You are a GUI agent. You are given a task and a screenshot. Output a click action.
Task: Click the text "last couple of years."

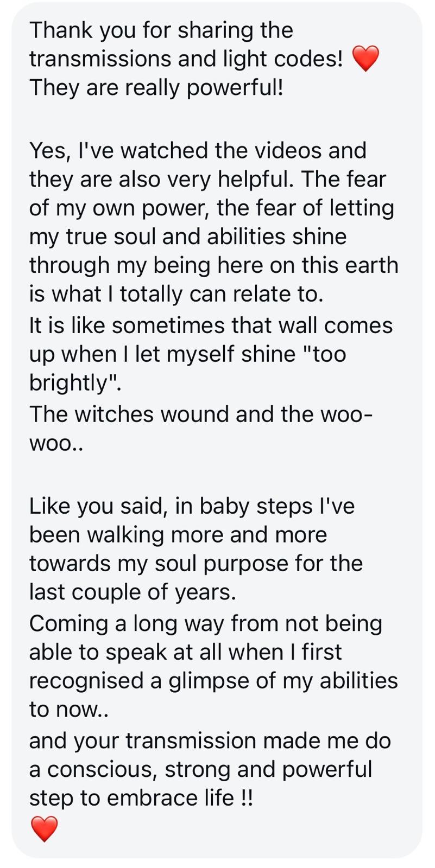(133, 592)
